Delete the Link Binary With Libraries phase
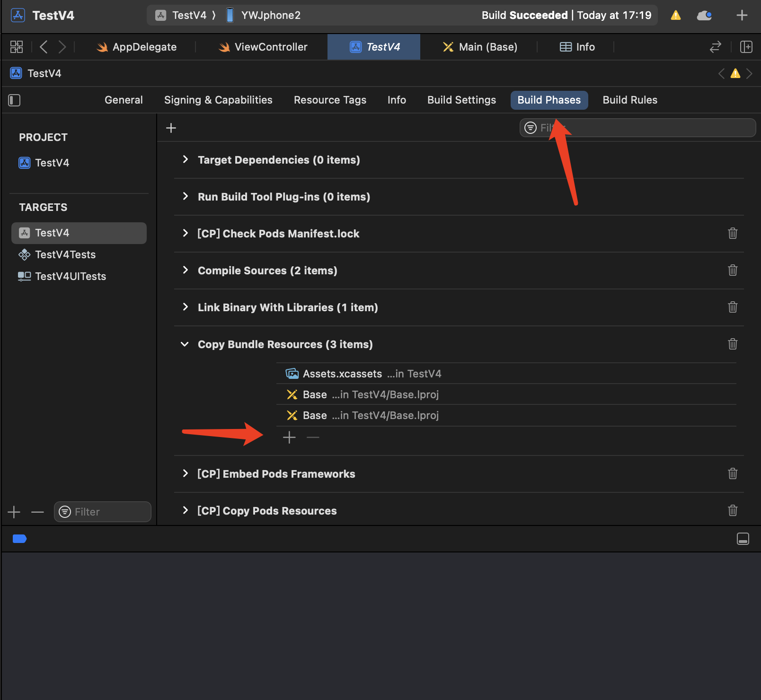 pos(733,307)
